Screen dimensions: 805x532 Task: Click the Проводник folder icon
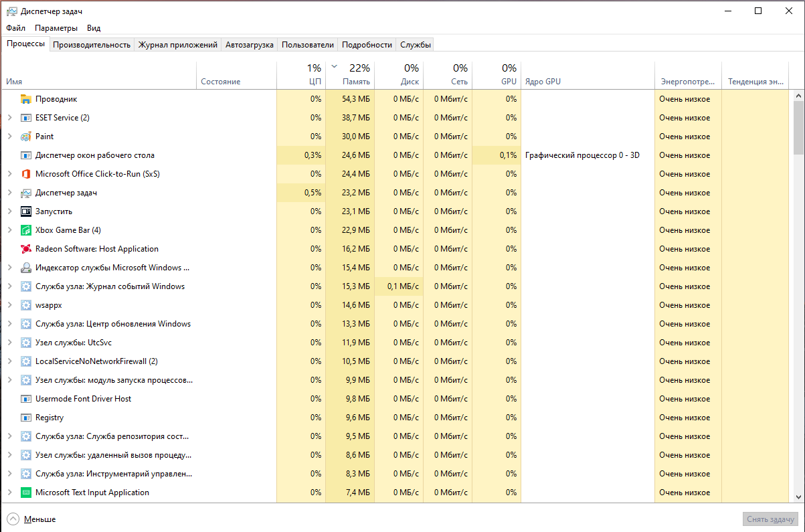coord(26,99)
